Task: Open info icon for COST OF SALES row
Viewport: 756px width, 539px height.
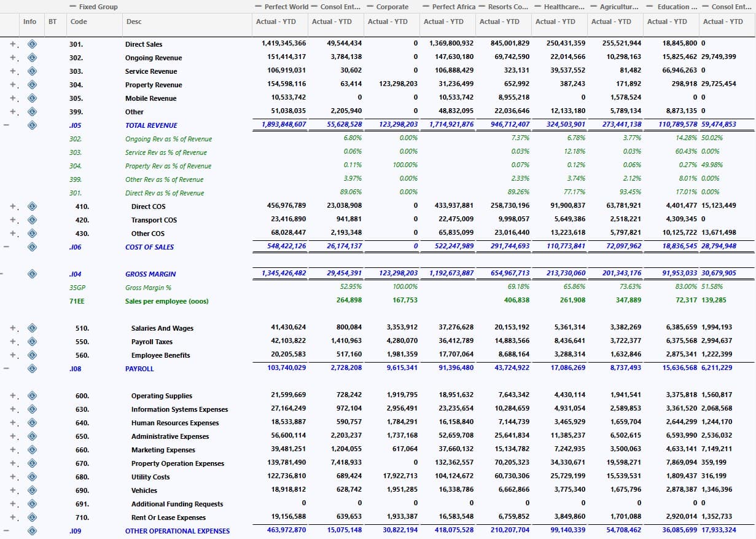Action: 33,247
